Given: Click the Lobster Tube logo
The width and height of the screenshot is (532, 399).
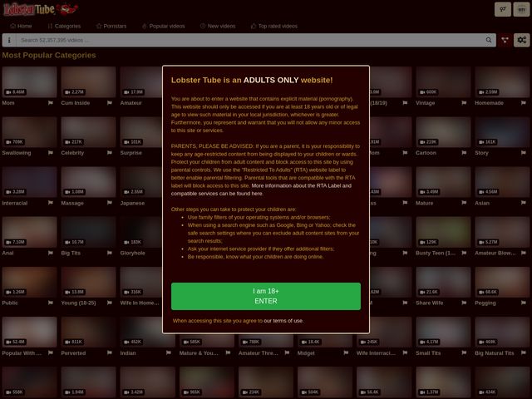Looking at the screenshot, I should [x=41, y=9].
